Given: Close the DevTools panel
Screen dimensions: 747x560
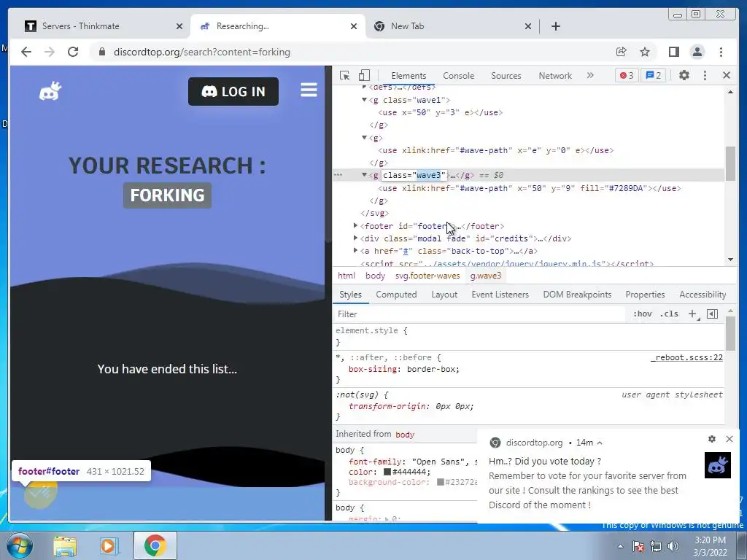Looking at the screenshot, I should [x=727, y=75].
